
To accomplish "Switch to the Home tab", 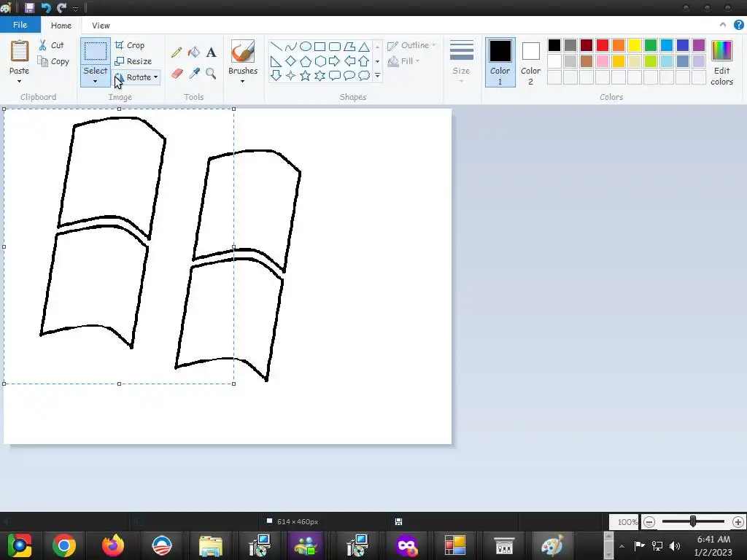I will point(61,26).
